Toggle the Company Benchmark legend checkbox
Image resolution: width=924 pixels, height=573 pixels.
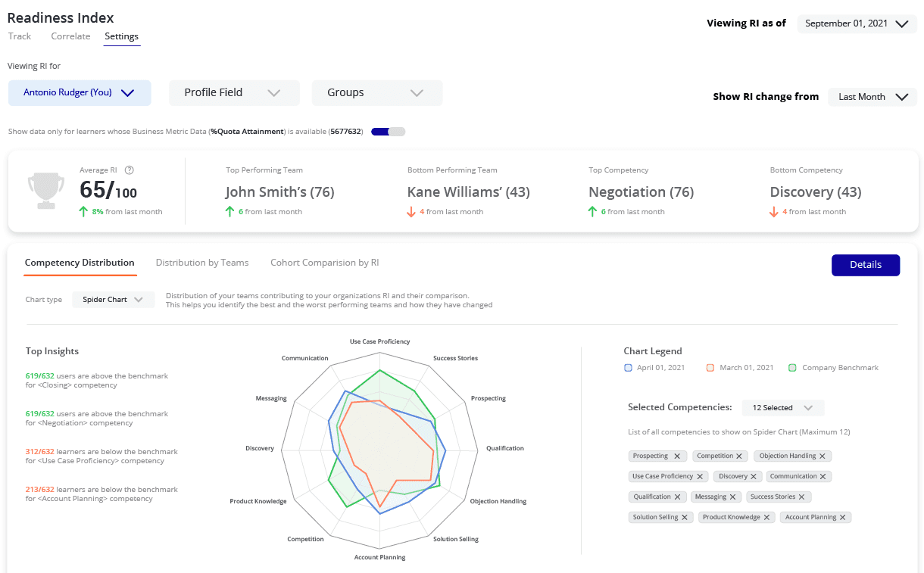point(792,368)
